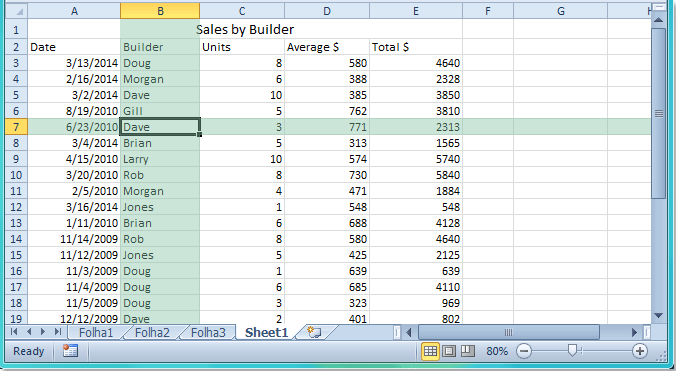Viewport: 676px width, 371px height.
Task: Select the 'Builder' header cell
Action: 160,47
